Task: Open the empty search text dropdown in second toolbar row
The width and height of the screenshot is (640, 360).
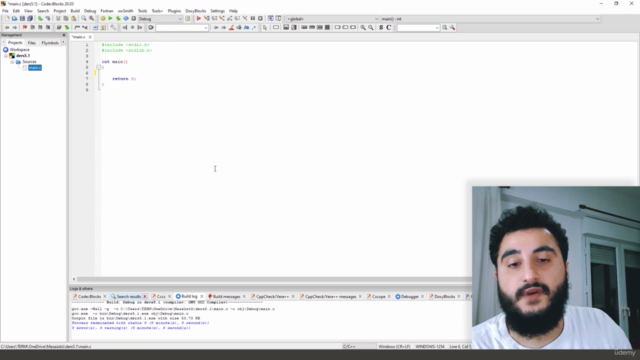Action: pos(182,28)
